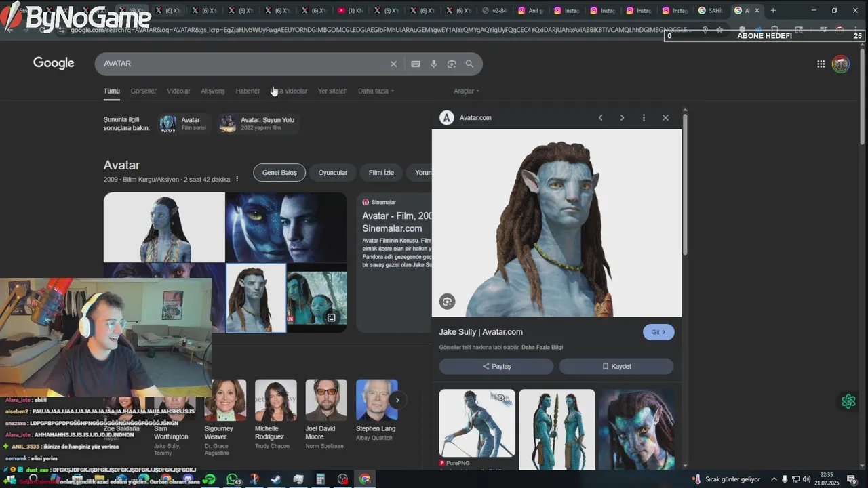Open the Google apps grid
Screen dimensions: 868x488
[x=821, y=64]
